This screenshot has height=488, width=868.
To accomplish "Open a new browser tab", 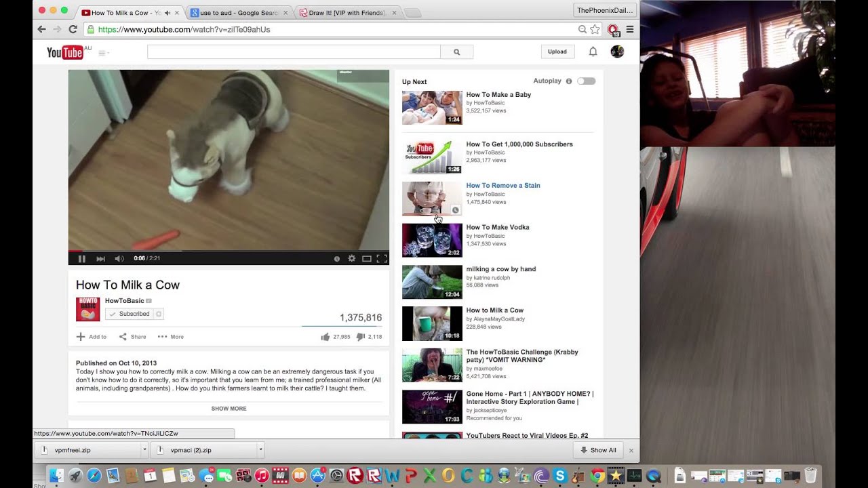I will (x=412, y=13).
